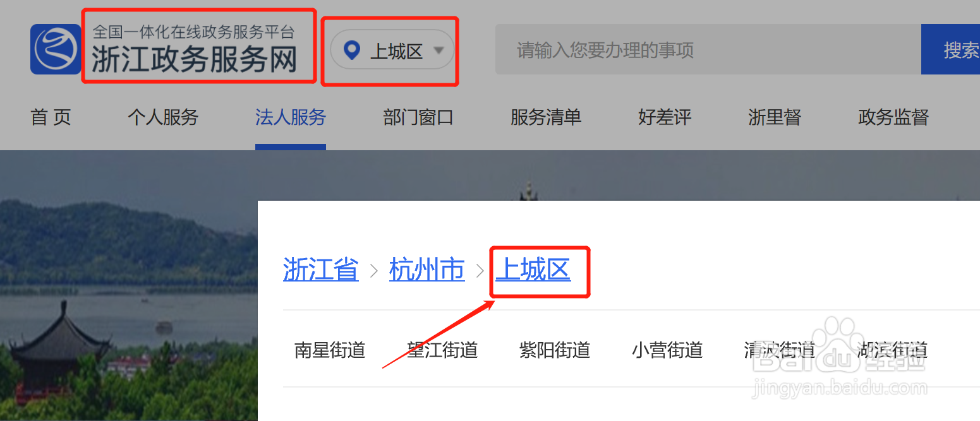
Task: Click the Zhejiang government service logo icon
Action: 56,49
